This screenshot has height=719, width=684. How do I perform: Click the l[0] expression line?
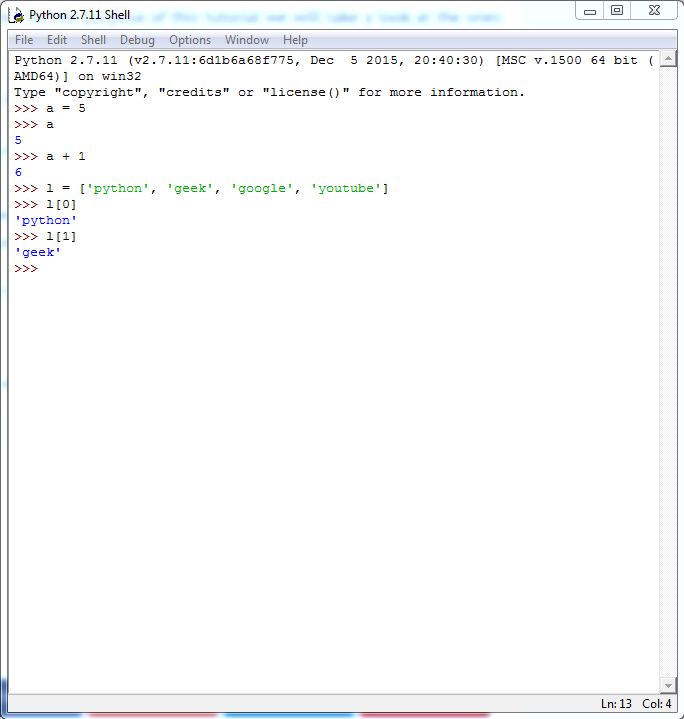(45, 205)
